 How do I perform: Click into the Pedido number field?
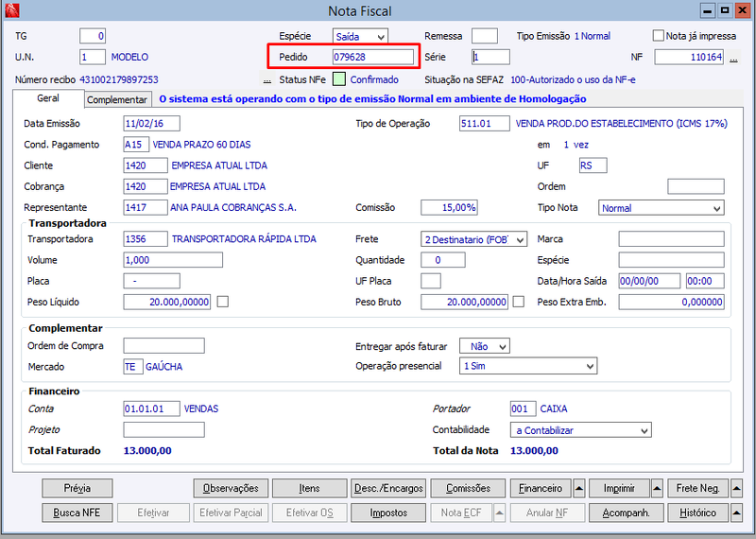point(373,57)
